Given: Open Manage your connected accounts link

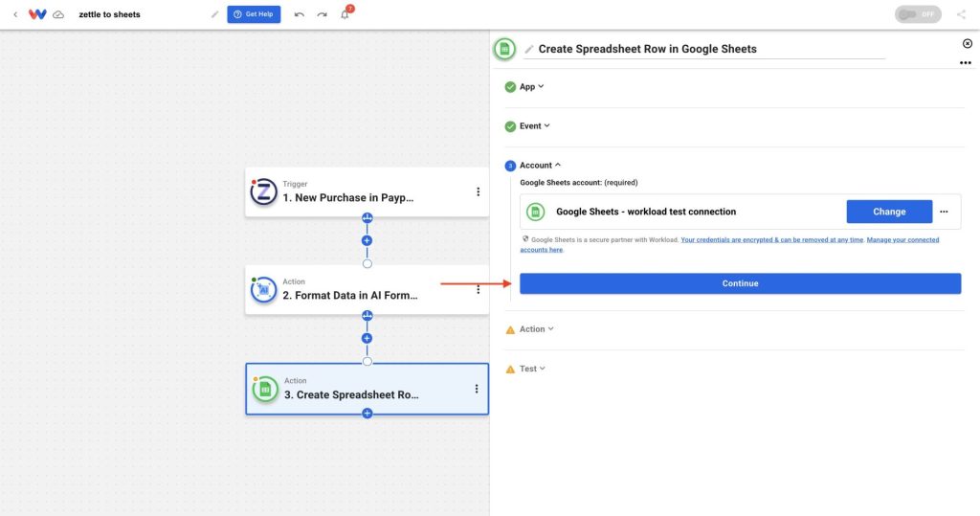Looking at the screenshot, I should (902, 239).
